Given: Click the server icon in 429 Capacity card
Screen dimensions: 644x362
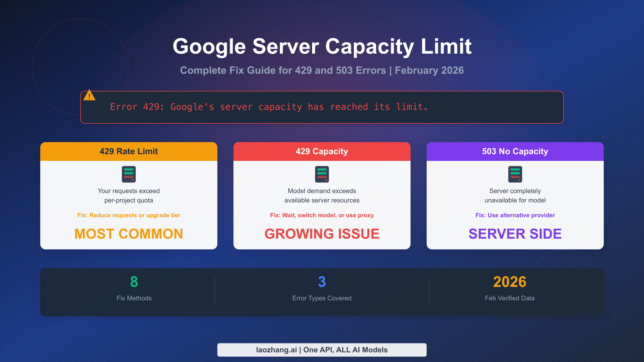Looking at the screenshot, I should pyautogui.click(x=322, y=174).
